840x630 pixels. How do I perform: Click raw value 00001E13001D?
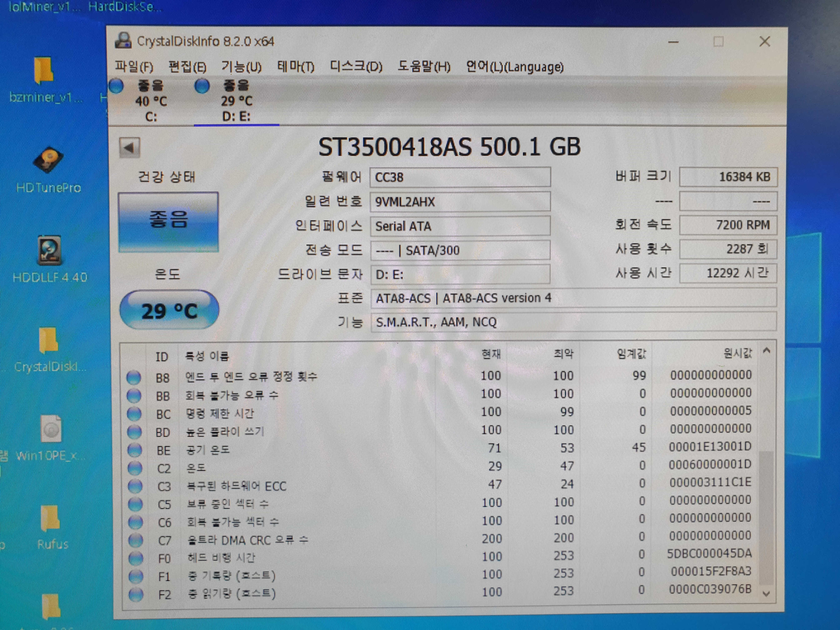point(710,447)
